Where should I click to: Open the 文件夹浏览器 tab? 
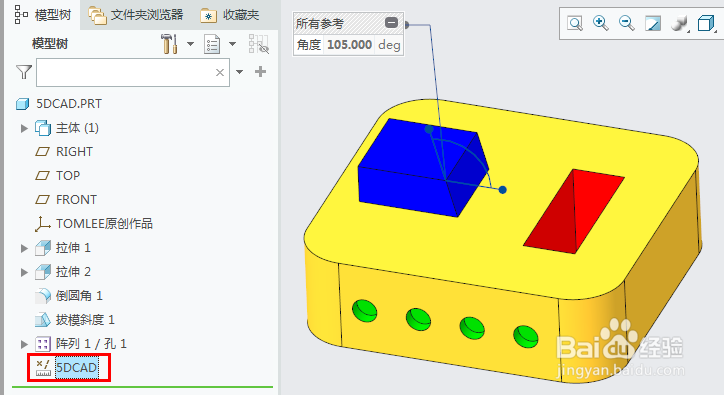[x=136, y=15]
